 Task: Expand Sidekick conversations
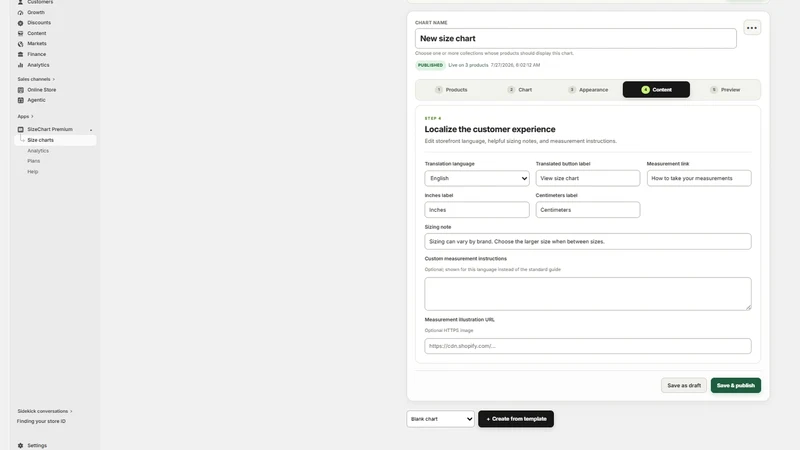(x=45, y=411)
